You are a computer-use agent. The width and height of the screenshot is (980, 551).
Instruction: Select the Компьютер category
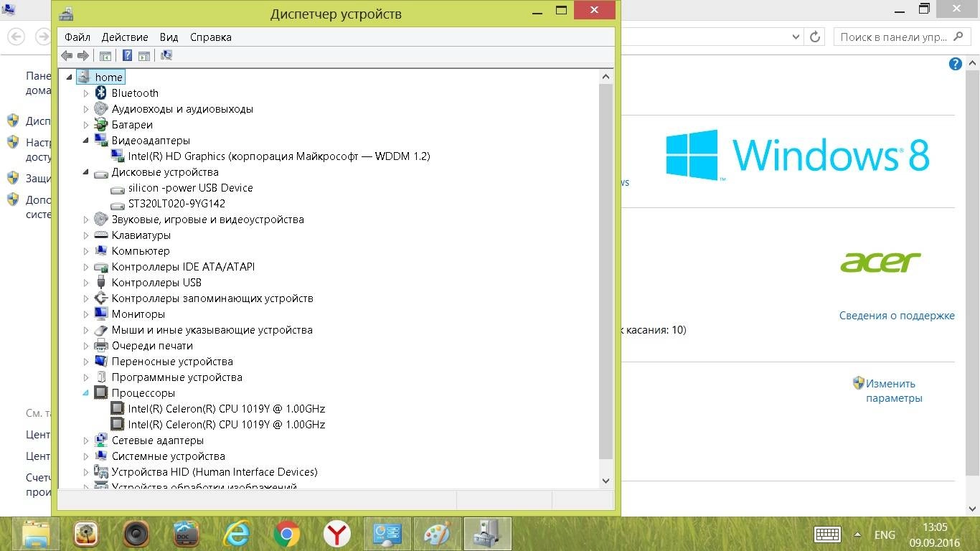click(141, 250)
